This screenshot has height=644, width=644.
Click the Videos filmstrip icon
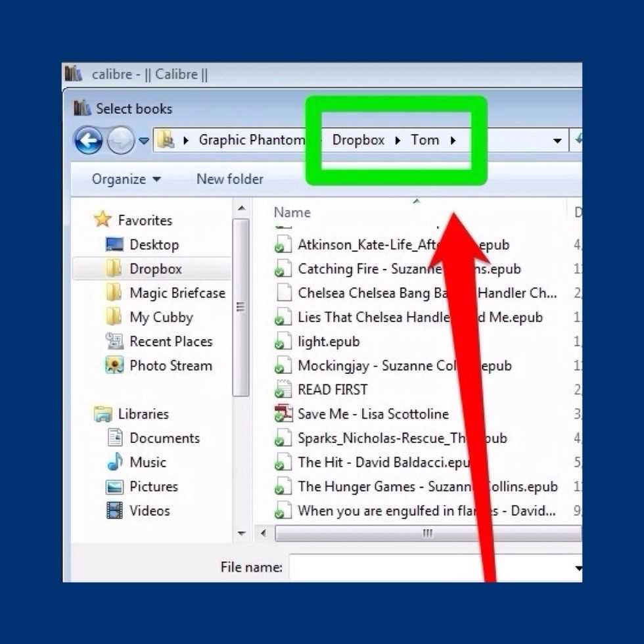click(114, 510)
